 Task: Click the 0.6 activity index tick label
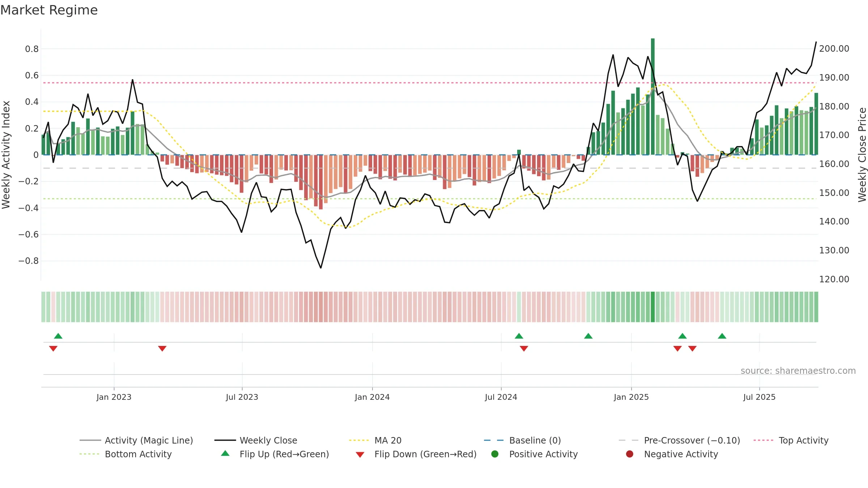pyautogui.click(x=32, y=75)
